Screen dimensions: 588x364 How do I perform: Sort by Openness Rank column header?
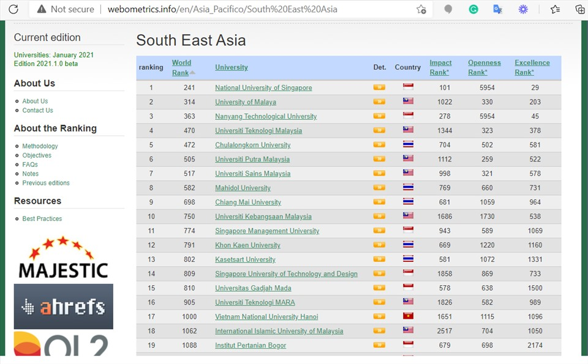tap(484, 67)
